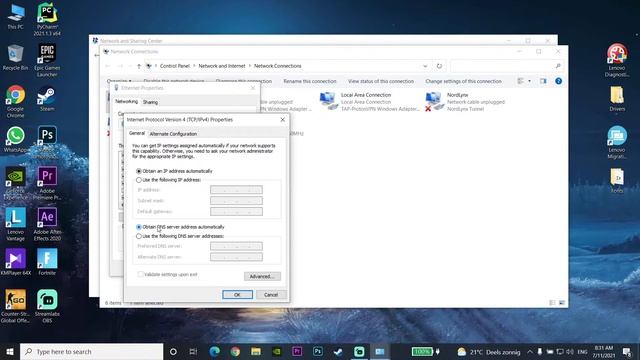Open PyCharm desktop shortcut

click(47, 19)
